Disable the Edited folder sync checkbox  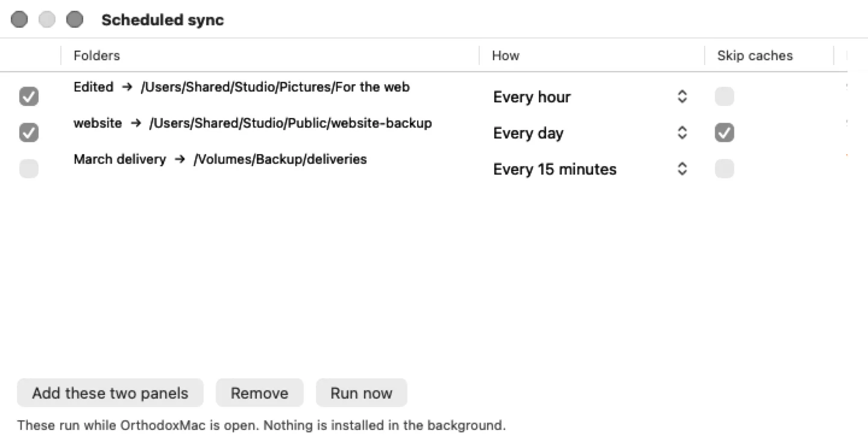click(x=29, y=96)
